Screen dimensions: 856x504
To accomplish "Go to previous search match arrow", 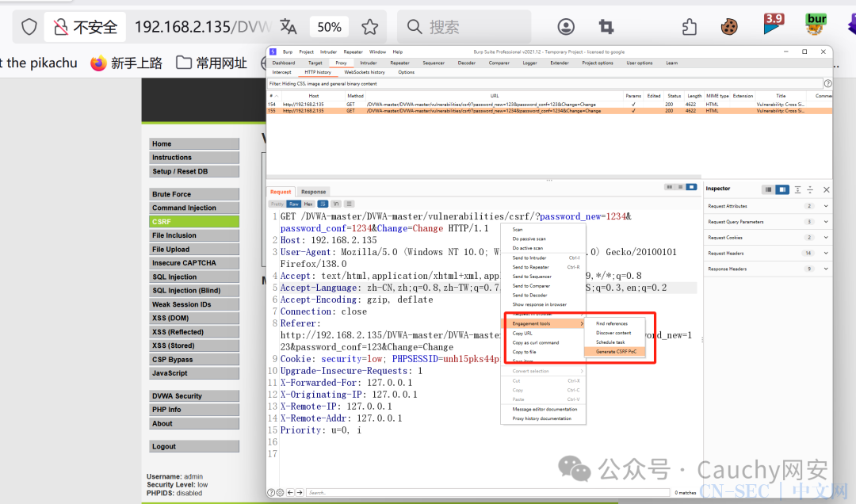I will click(x=290, y=493).
